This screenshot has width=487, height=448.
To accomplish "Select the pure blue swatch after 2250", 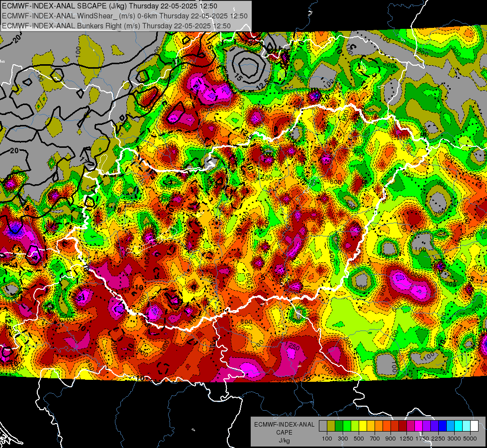I will [443, 426].
